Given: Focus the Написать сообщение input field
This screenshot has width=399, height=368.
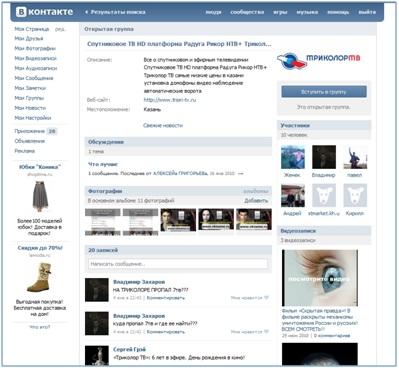Looking at the screenshot, I should (178, 264).
